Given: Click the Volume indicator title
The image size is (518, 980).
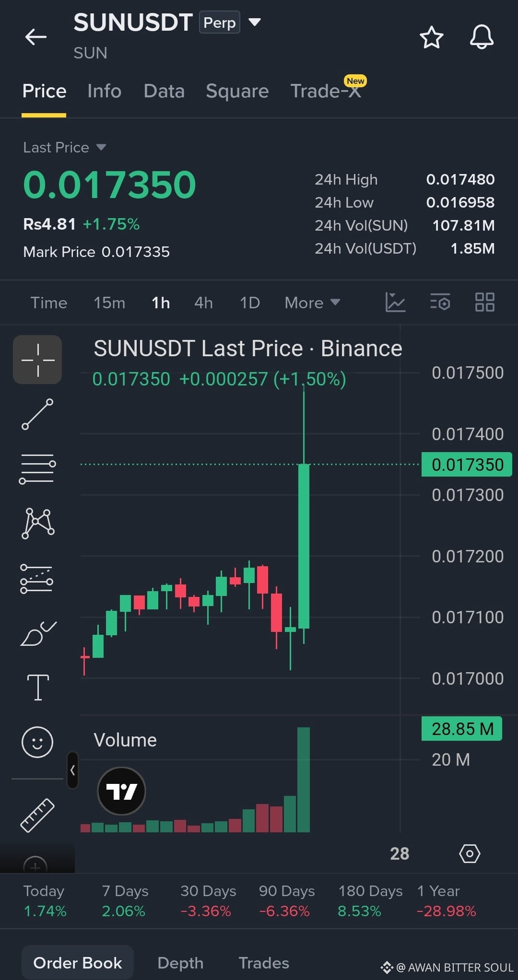Looking at the screenshot, I should [125, 740].
